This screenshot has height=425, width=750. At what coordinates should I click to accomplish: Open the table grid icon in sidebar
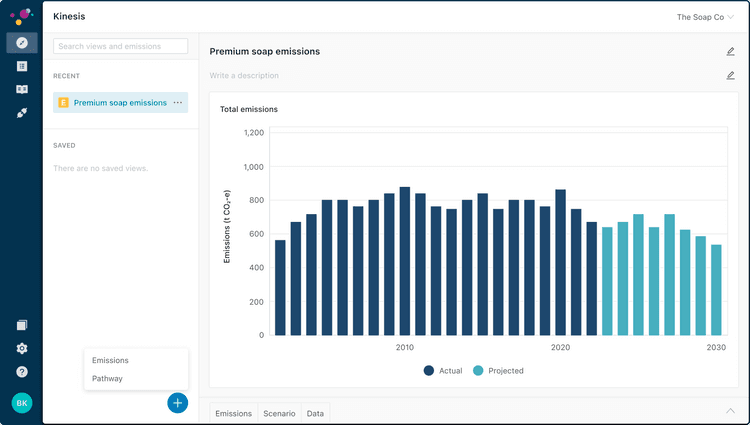point(22,66)
